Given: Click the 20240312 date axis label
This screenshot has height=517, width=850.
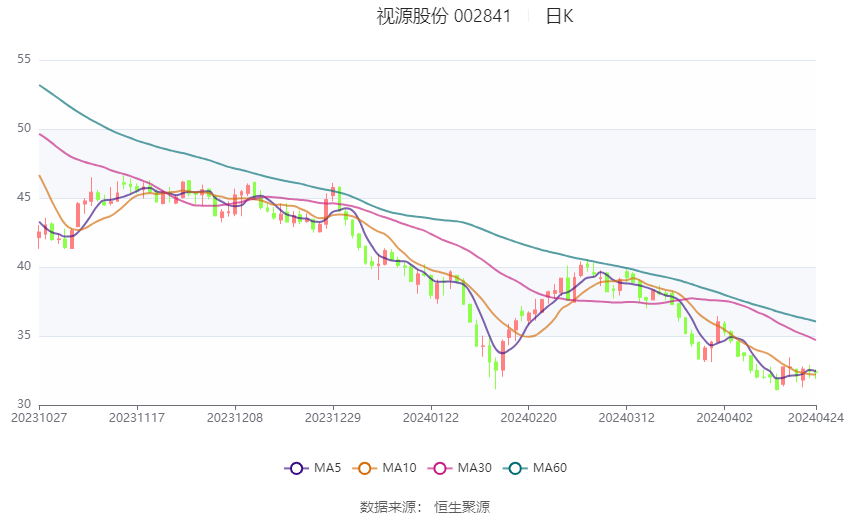Looking at the screenshot, I should point(626,417).
